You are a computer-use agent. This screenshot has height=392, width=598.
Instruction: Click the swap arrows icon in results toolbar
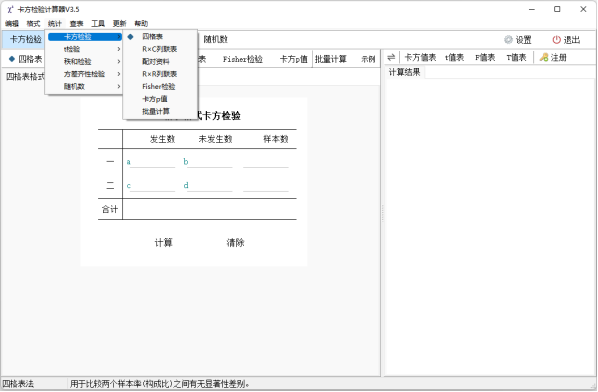391,58
